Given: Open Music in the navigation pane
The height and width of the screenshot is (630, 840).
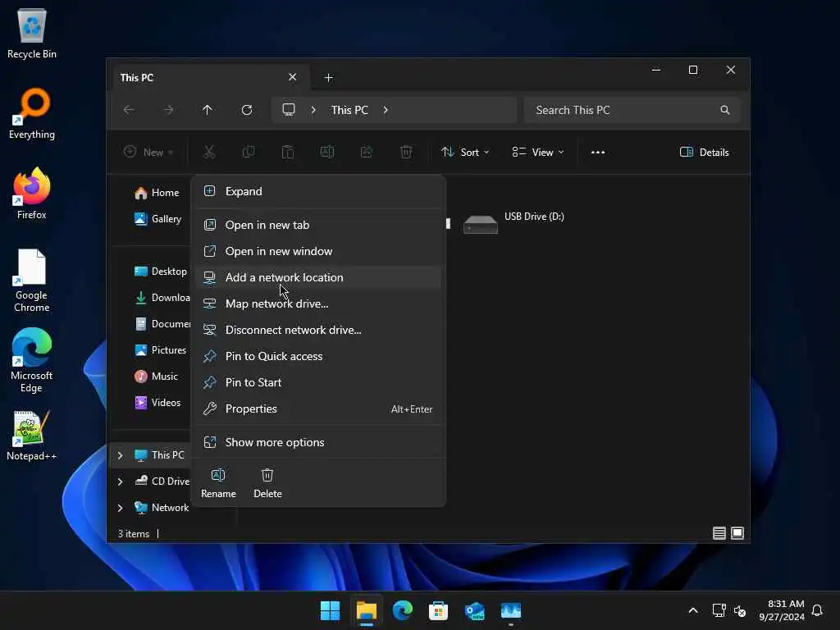Looking at the screenshot, I should click(x=156, y=377).
